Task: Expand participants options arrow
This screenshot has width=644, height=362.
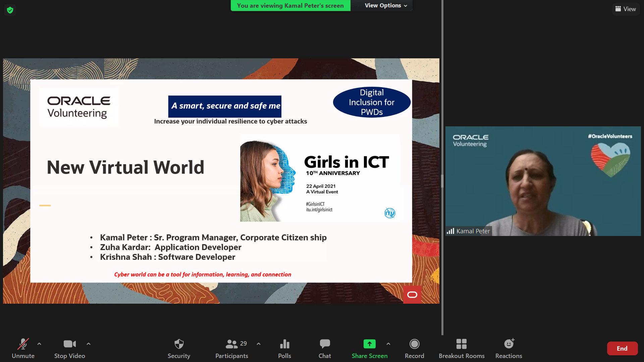Action: [x=259, y=344]
